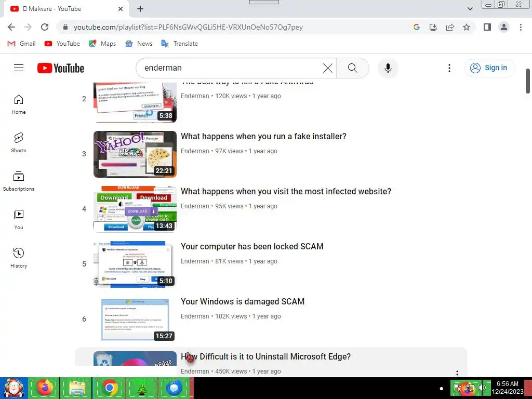Go to Home in sidebar
Viewport: 532px width, 399px height.
[19, 104]
